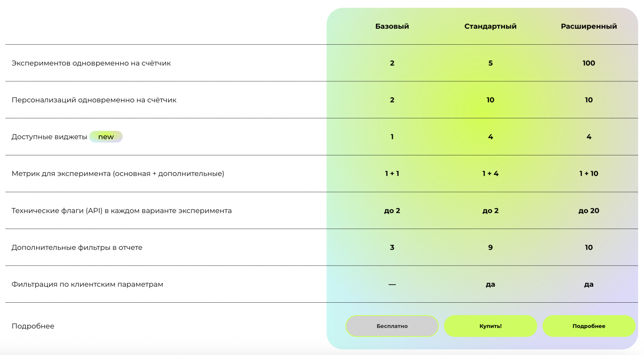Viewport: 644px width, 355px height.
Task: Click the dash in the Базовый filtering cell
Action: click(x=392, y=285)
